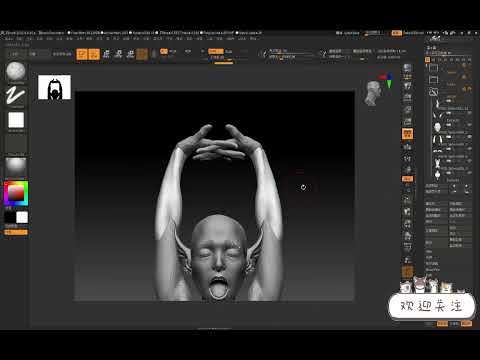This screenshot has width=480, height=360.
Task: Choose the Rotate transform tool icon
Action: [x=130, y=54]
